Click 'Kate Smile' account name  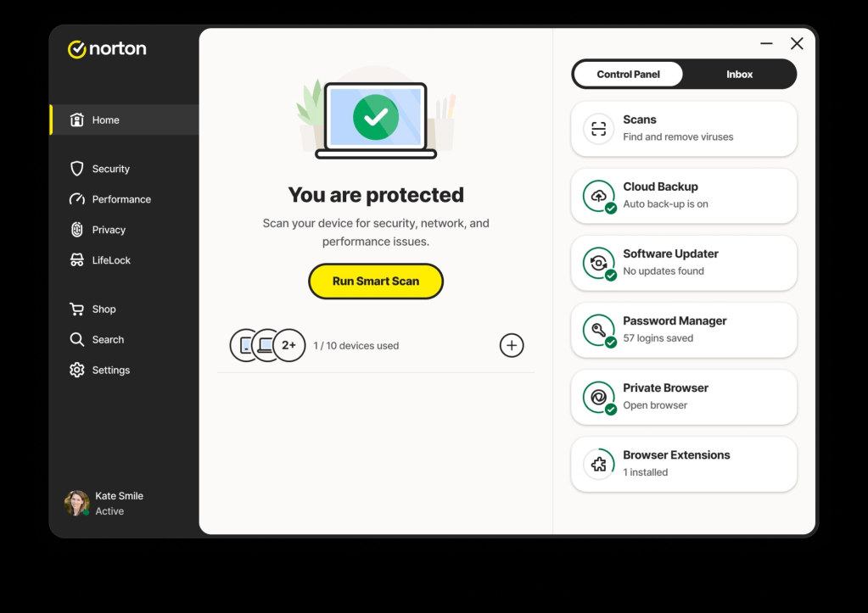click(x=119, y=496)
